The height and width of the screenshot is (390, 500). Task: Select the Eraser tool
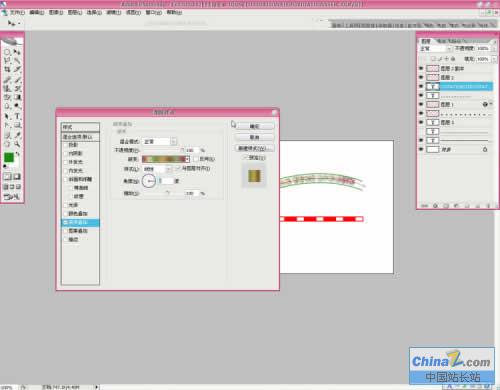click(x=7, y=97)
